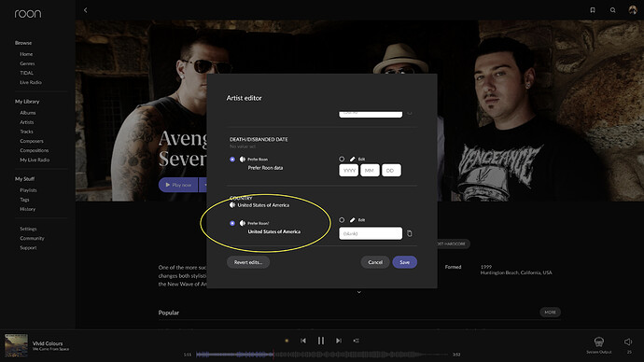
Task: Click the now playing album thumbnail
Action: [16, 345]
